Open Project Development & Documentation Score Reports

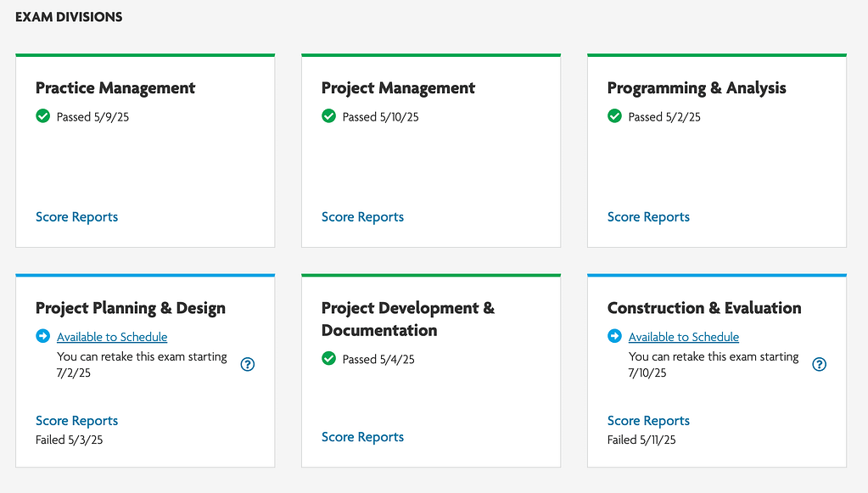tap(362, 437)
